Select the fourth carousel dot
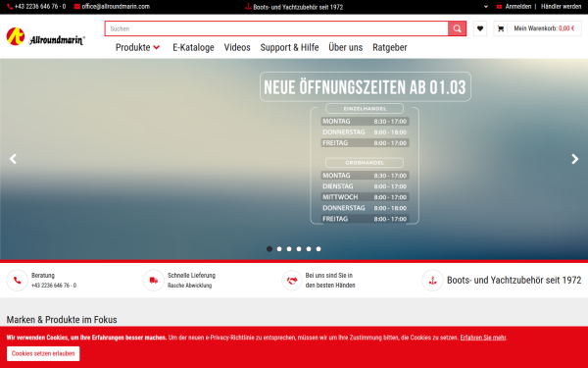Screen dimensions: 588x368 coord(299,249)
